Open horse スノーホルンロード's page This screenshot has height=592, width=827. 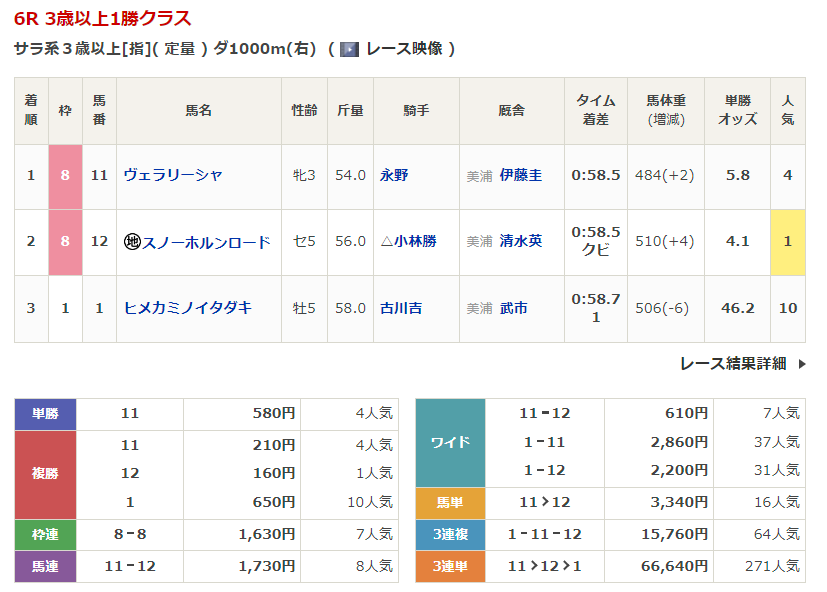pyautogui.click(x=206, y=242)
